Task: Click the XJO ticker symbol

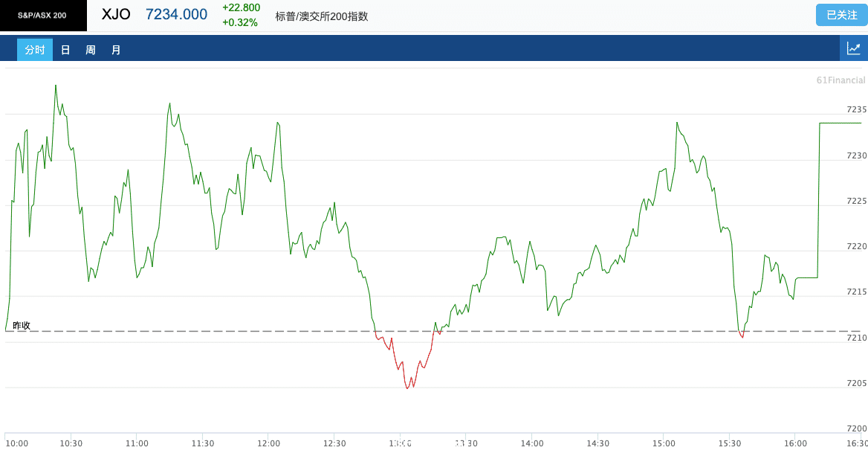Action: (x=116, y=14)
